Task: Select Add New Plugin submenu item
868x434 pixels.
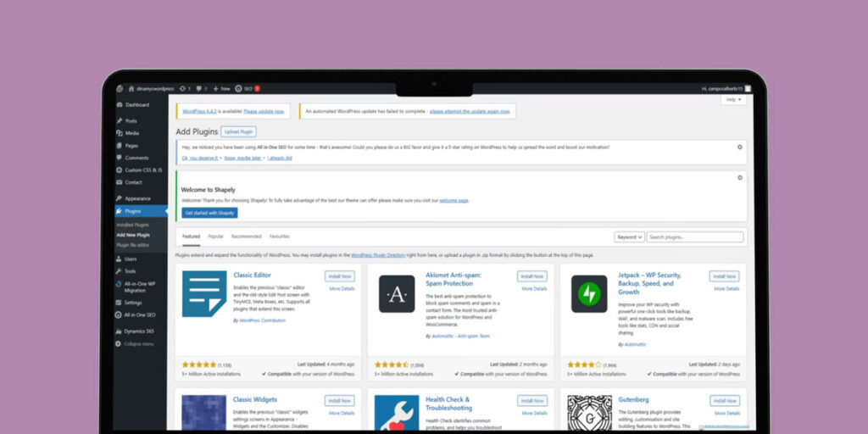Action: pos(133,236)
